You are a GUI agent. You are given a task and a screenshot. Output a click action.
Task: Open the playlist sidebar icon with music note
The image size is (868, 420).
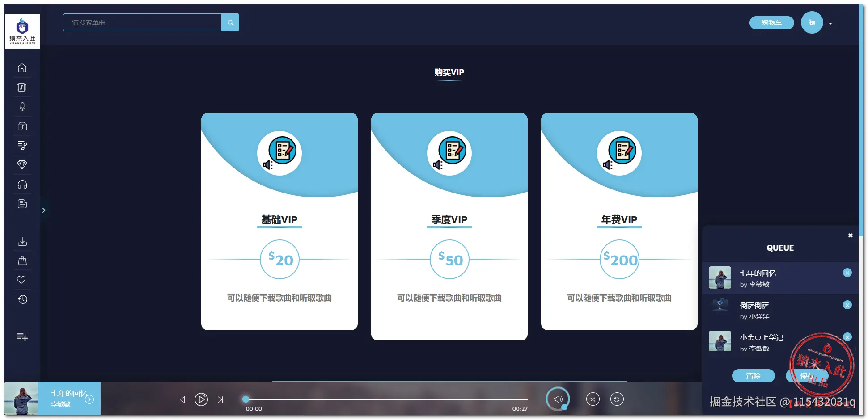coord(22,145)
